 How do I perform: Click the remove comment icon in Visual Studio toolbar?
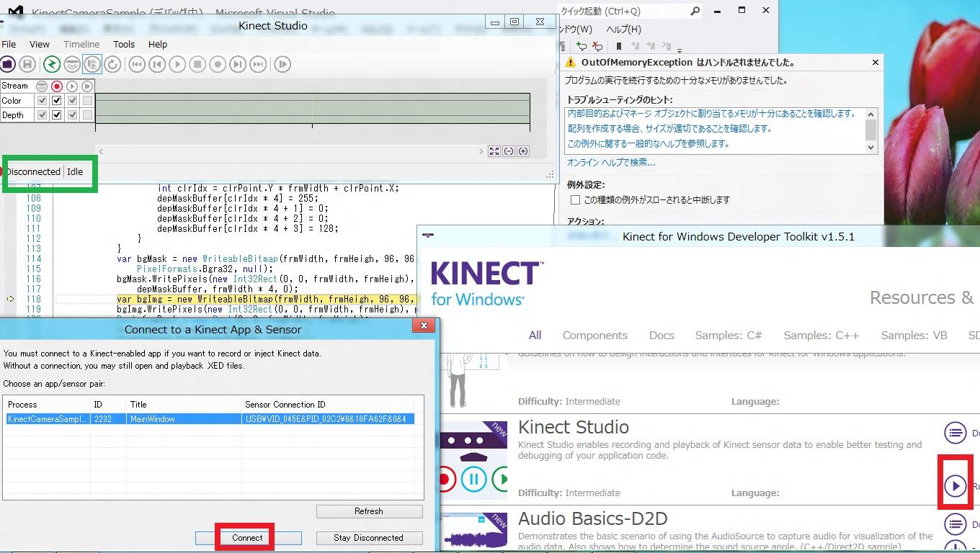click(597, 46)
